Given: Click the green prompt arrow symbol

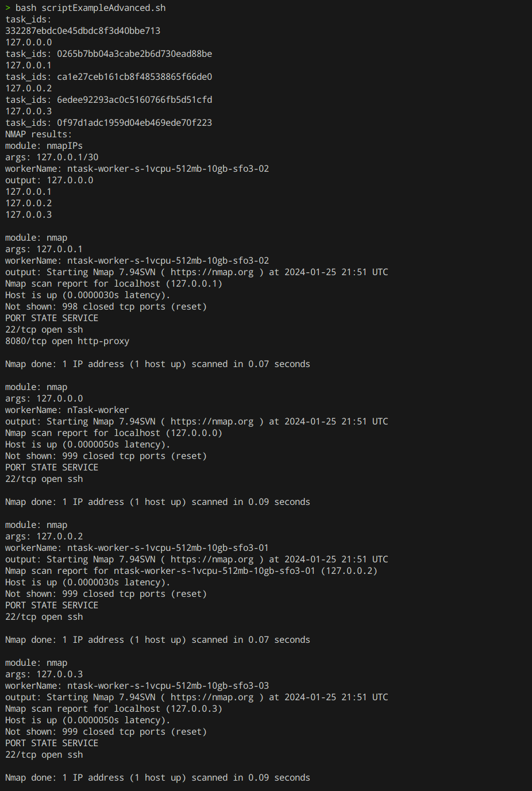Looking at the screenshot, I should coord(8,8).
